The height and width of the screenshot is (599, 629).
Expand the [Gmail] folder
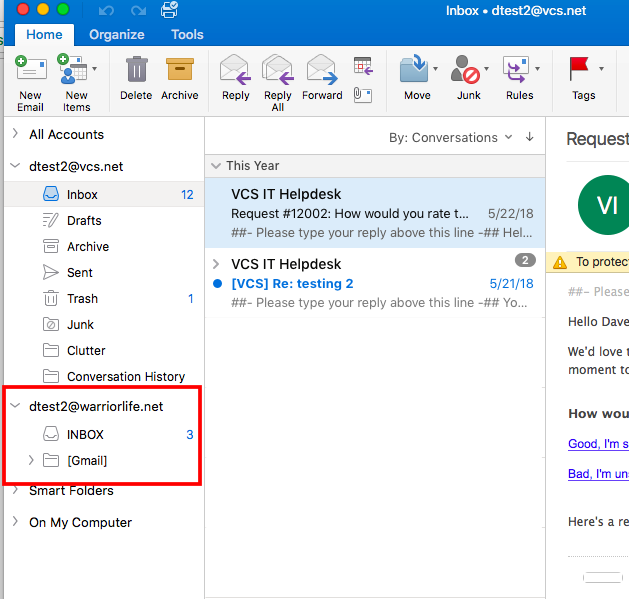click(x=31, y=460)
